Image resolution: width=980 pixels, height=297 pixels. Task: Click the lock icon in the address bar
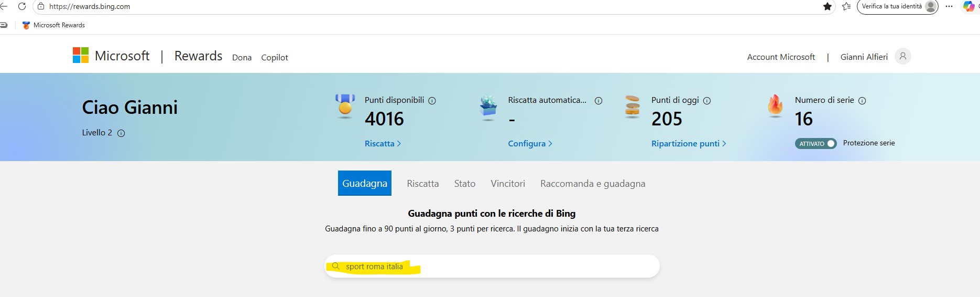pos(41,6)
